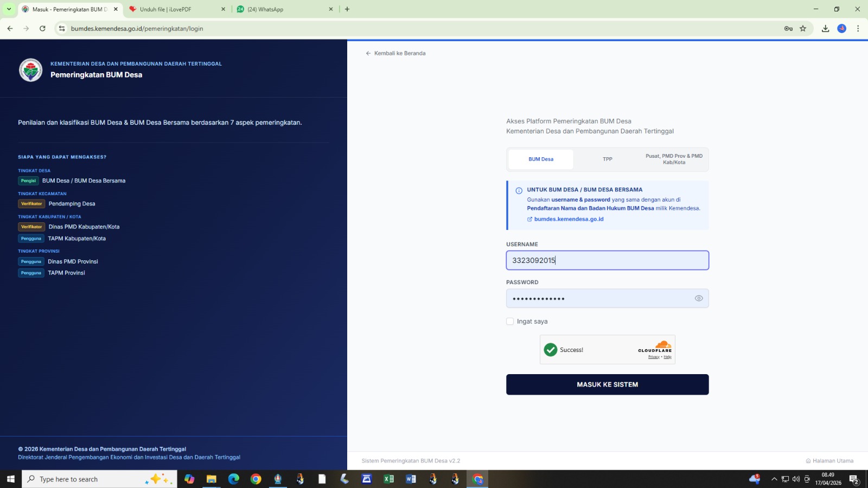Reload the page with refresh icon

(x=42, y=29)
